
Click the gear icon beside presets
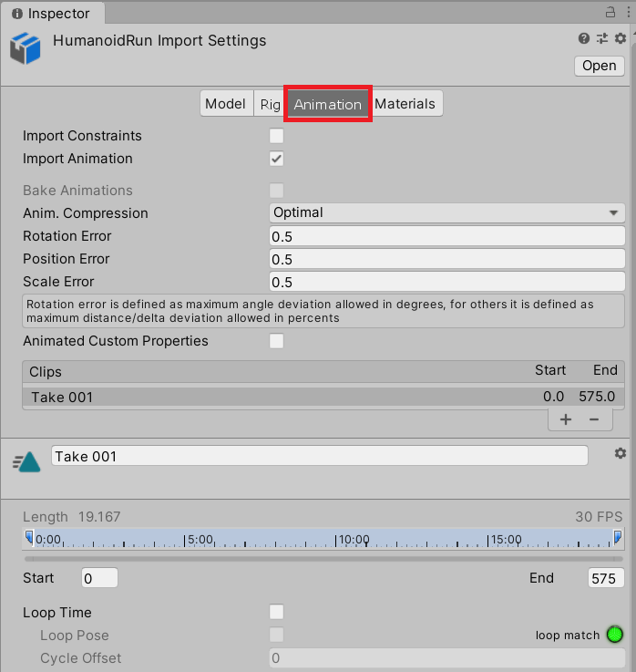click(621, 38)
